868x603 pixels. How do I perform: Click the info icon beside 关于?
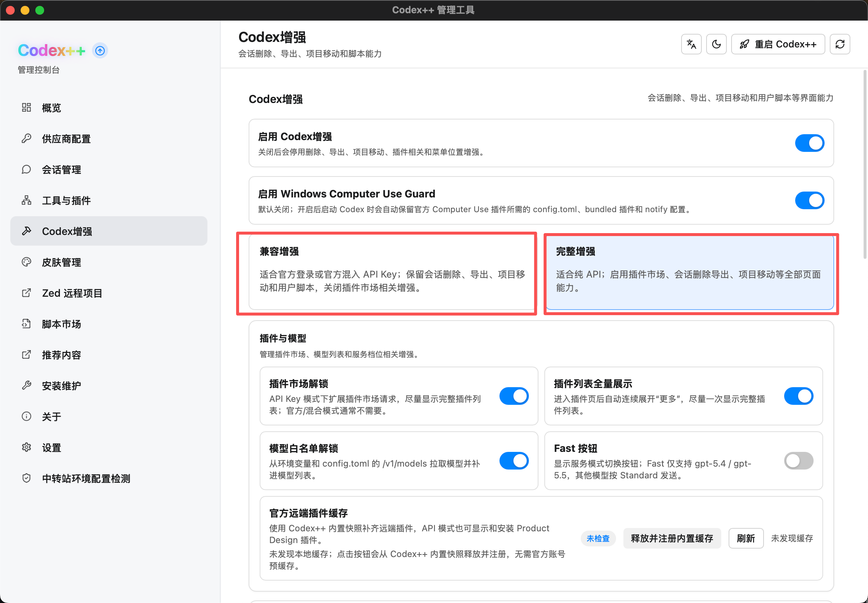[x=26, y=417]
